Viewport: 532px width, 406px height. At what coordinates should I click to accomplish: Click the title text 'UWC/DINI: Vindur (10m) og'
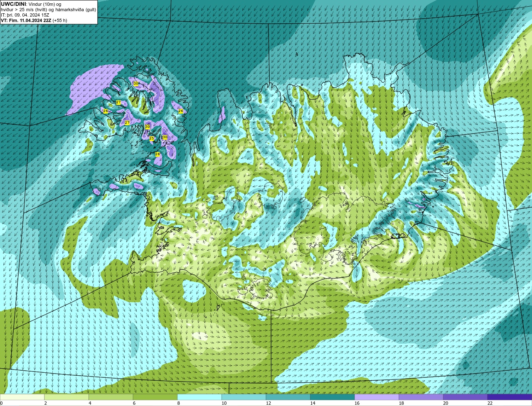31,4
